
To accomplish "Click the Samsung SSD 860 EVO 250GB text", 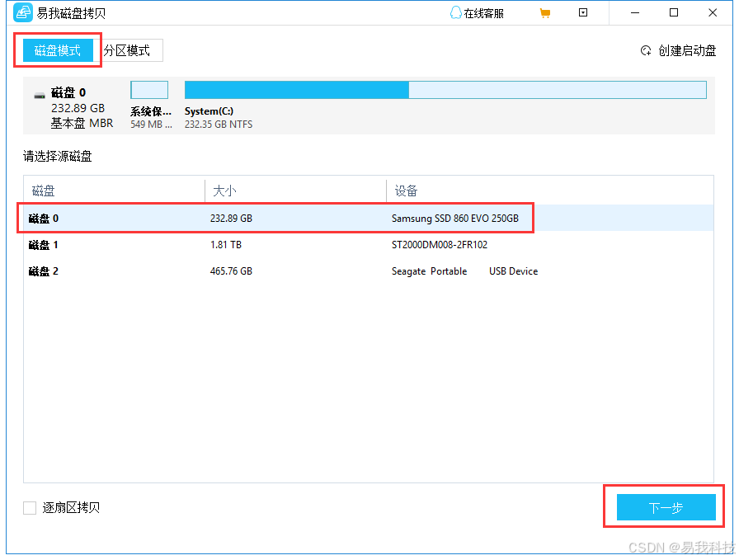I will click(454, 219).
